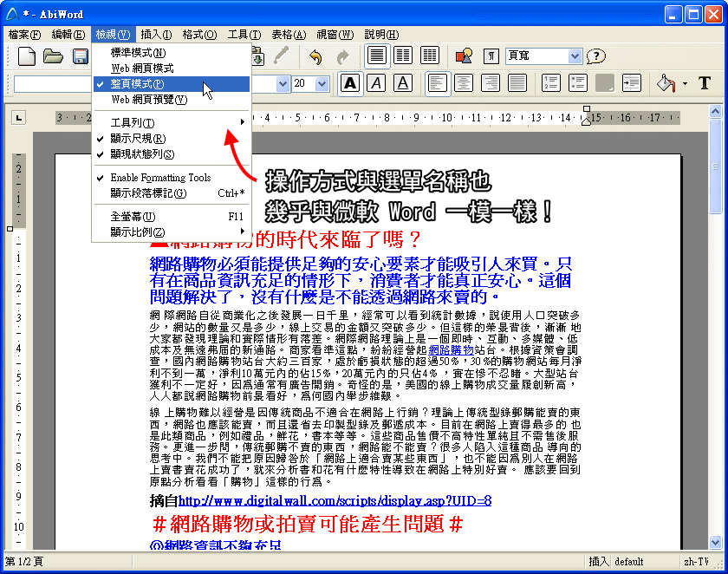Viewport: 728px width, 574px height.
Task: Uncheck 顯現狀態列(S) in the menu
Action: (172, 154)
